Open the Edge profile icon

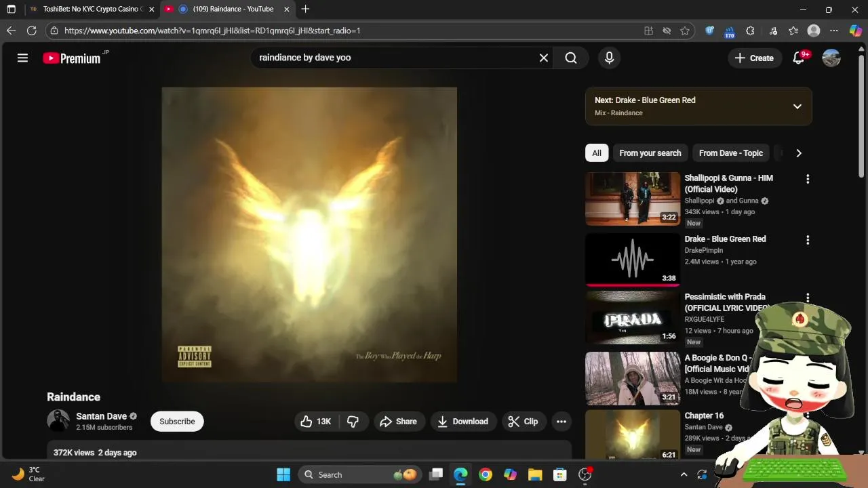pyautogui.click(x=814, y=30)
